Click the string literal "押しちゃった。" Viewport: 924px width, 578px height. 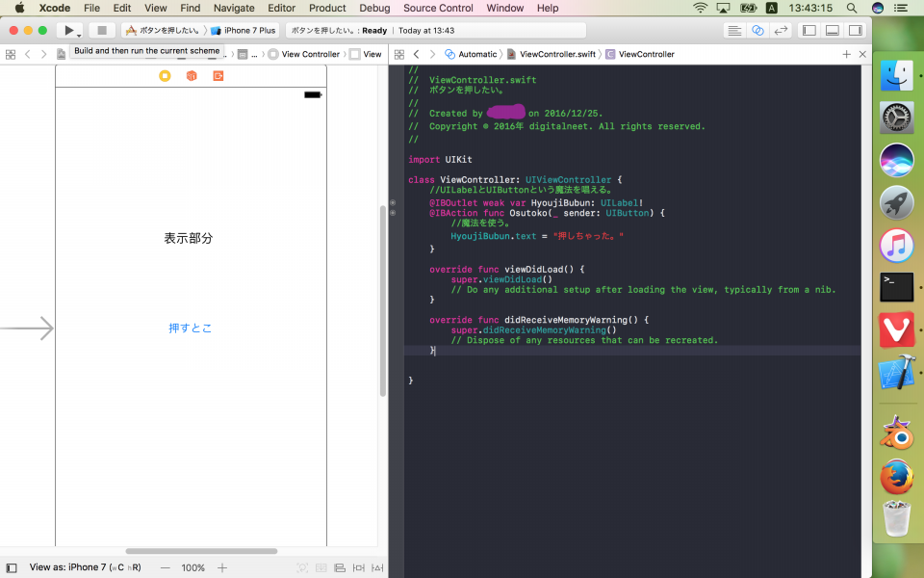coord(588,236)
